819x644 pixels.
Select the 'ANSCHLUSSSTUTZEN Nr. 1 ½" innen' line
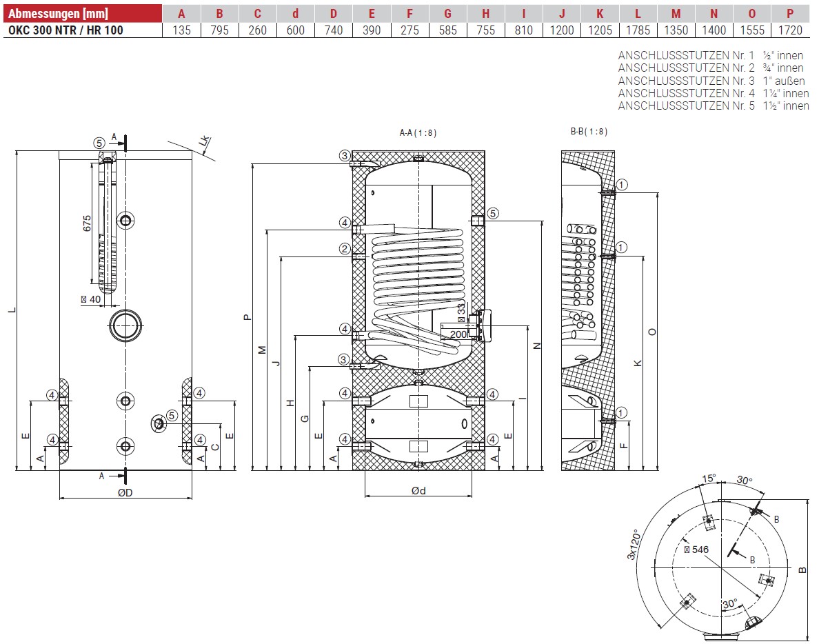point(710,55)
